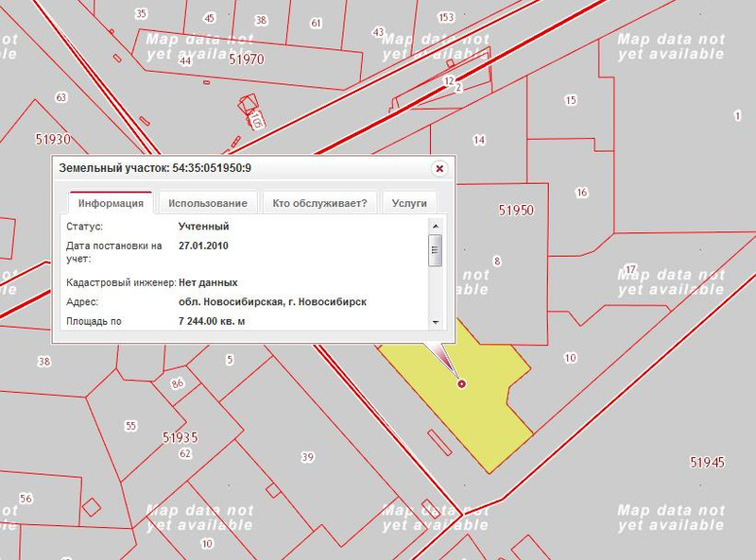Select parcel number 39 on map
756x560 pixels.
(x=307, y=457)
